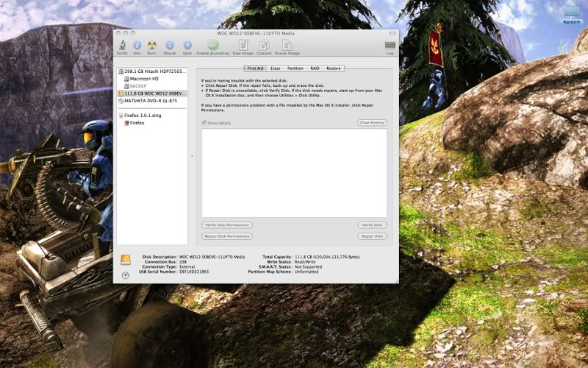Click Verify Disk Permissions button

tap(227, 225)
